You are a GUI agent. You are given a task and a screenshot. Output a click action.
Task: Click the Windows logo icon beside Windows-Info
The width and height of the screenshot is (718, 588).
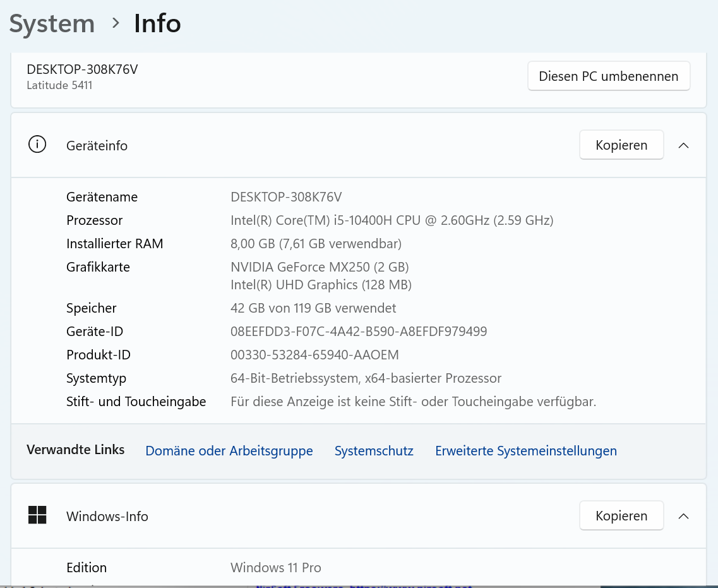[37, 515]
